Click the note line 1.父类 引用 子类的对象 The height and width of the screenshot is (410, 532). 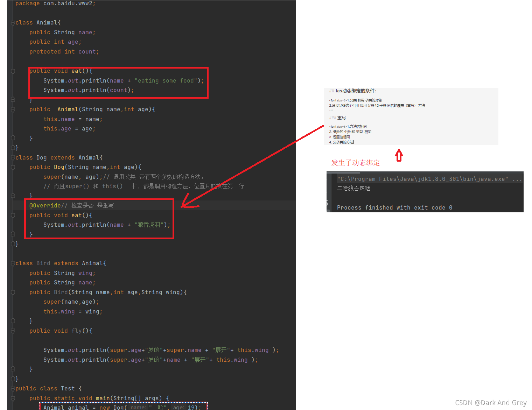[356, 100]
